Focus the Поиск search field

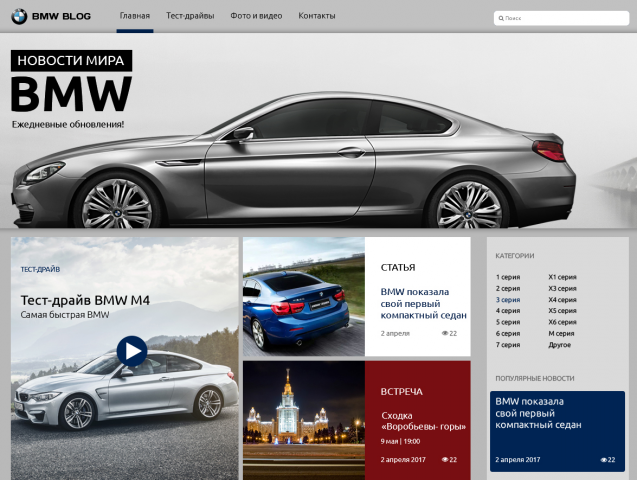561,18
